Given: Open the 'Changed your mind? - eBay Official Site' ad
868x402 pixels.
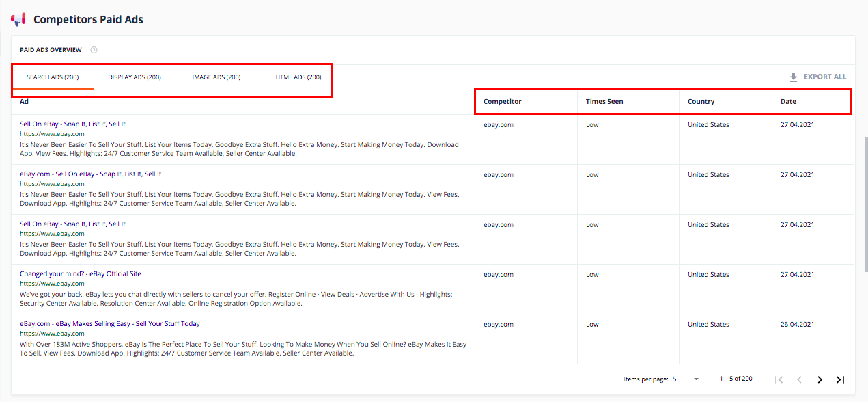Looking at the screenshot, I should click(81, 274).
